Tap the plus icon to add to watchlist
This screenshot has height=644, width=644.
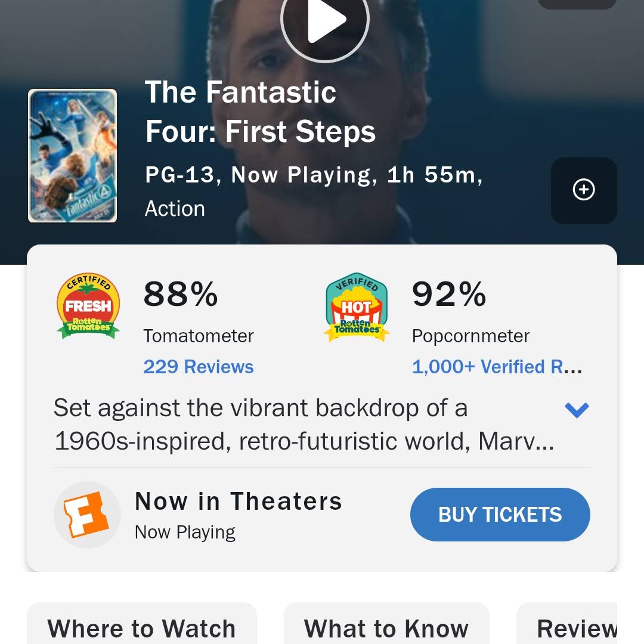[583, 190]
